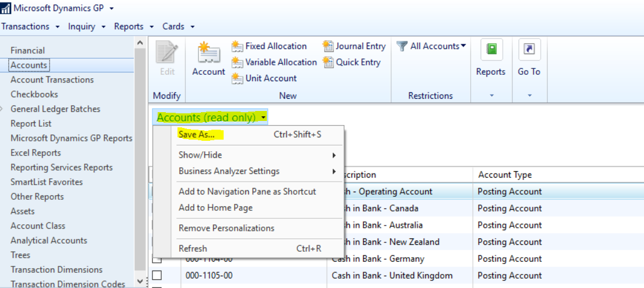
Task: Click the Go To shortcut icon
Action: (x=529, y=50)
